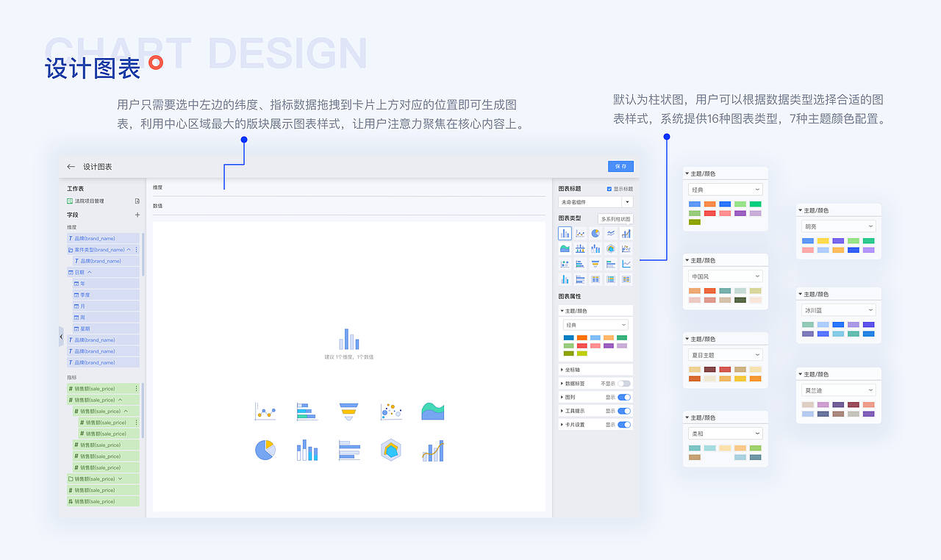Image resolution: width=941 pixels, height=560 pixels.
Task: Turn off the 图列 display switch
Action: tap(624, 397)
